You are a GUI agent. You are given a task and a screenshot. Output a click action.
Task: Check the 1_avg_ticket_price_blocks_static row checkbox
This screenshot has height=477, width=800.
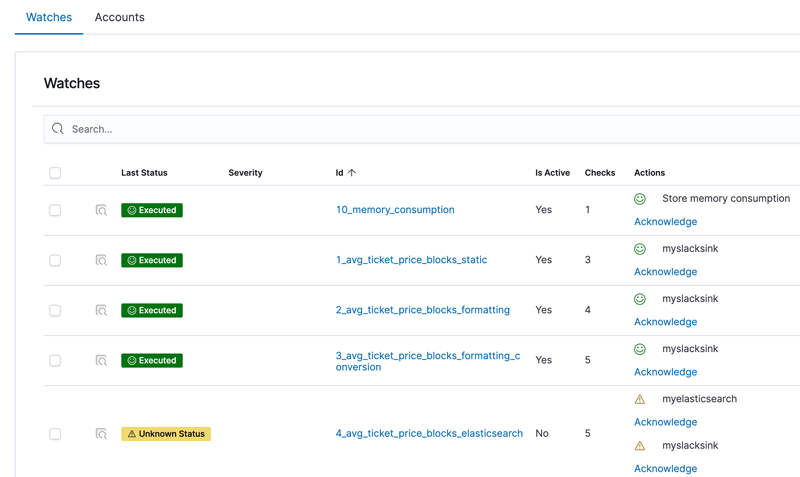(55, 260)
